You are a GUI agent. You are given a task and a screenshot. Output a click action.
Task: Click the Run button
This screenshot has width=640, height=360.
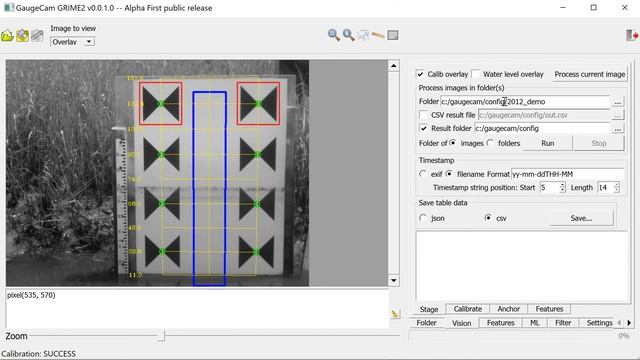pyautogui.click(x=547, y=143)
